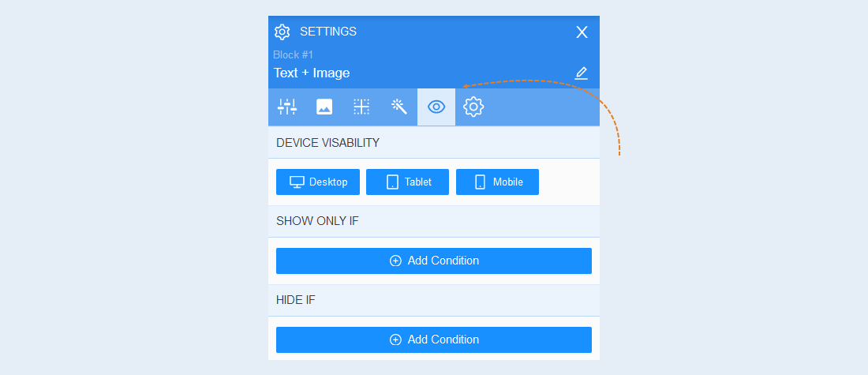Switch to the image settings tab
This screenshot has height=375, width=868.
[x=324, y=107]
